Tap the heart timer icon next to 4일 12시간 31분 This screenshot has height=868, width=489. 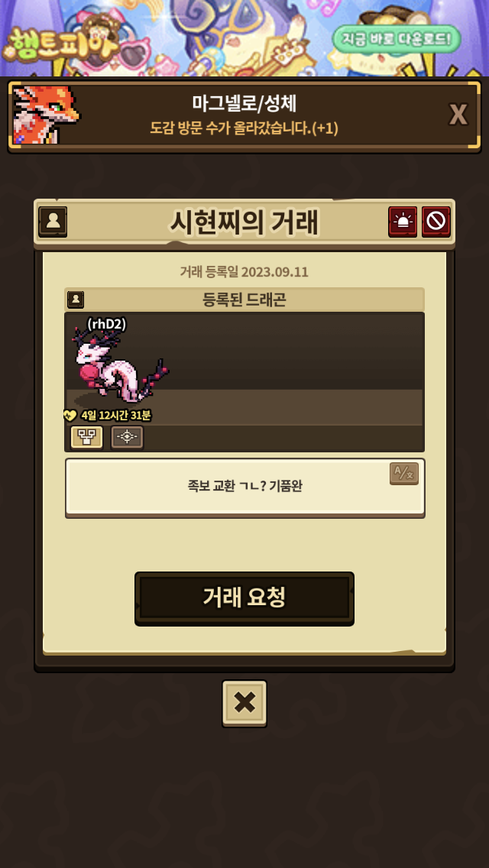pyautogui.click(x=70, y=415)
